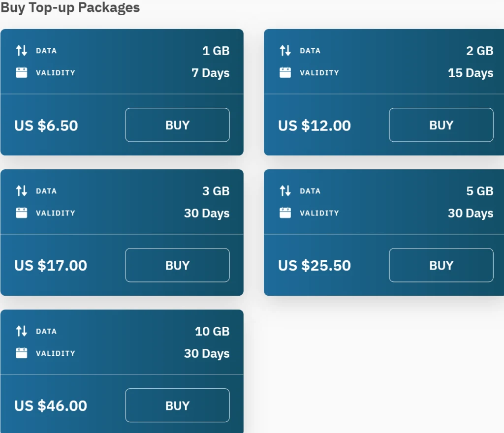Click the calendar icon on 15 Days card
Image resolution: width=504 pixels, height=433 pixels.
click(285, 73)
